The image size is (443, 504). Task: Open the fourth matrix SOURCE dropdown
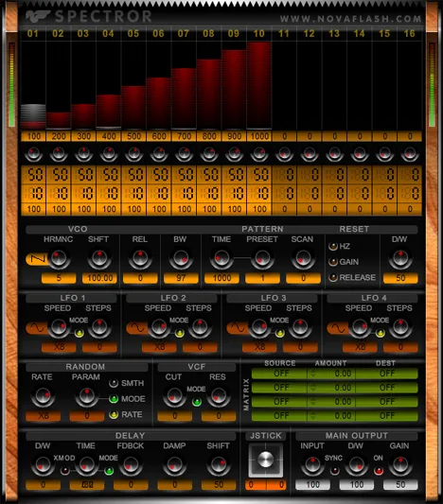pyautogui.click(x=279, y=416)
